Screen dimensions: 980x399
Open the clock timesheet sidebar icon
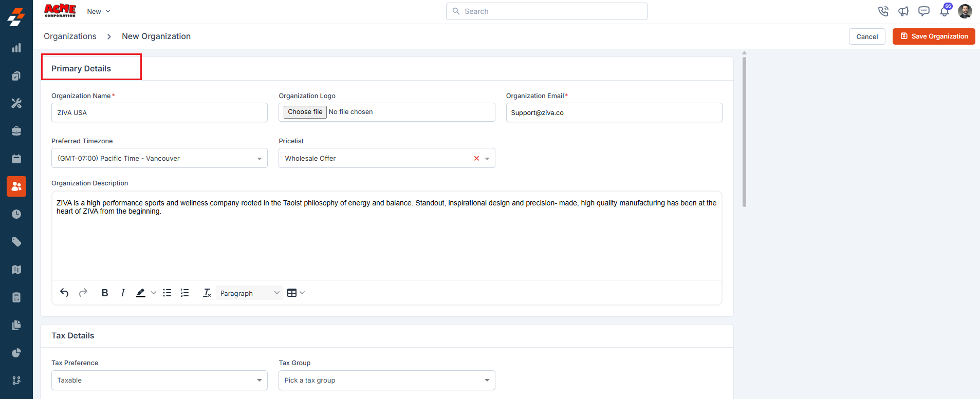click(16, 214)
